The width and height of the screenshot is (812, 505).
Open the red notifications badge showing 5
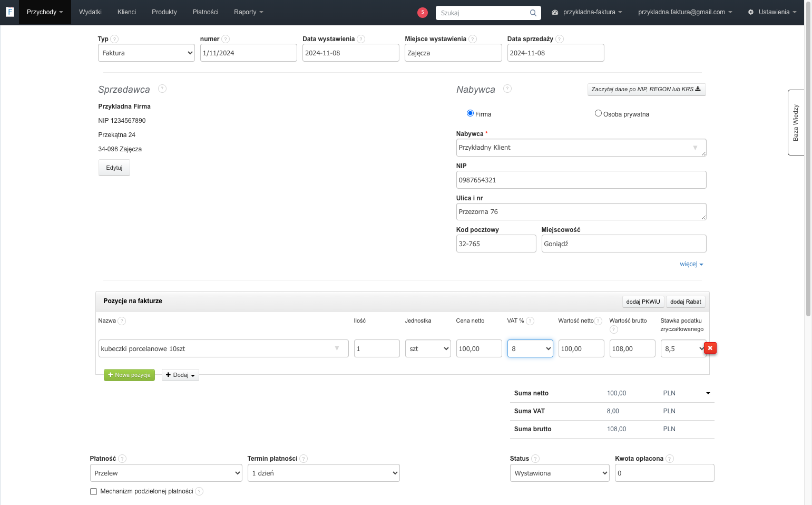point(423,12)
